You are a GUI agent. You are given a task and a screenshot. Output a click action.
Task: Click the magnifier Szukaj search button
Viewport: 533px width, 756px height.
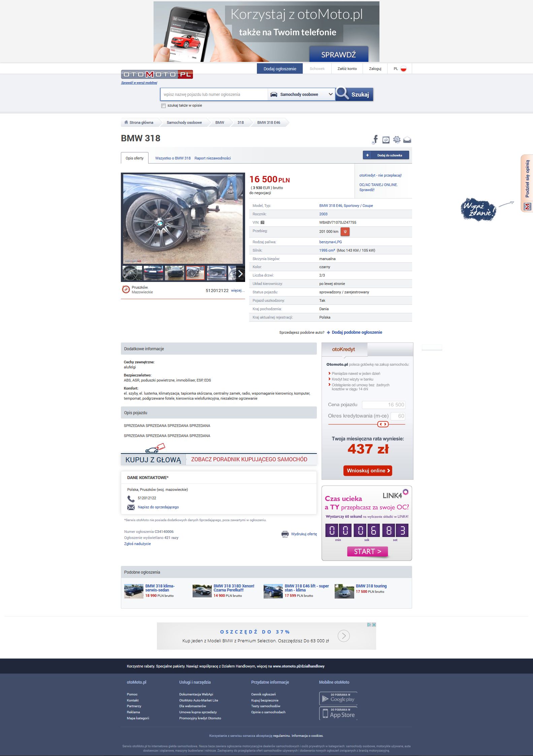[354, 94]
